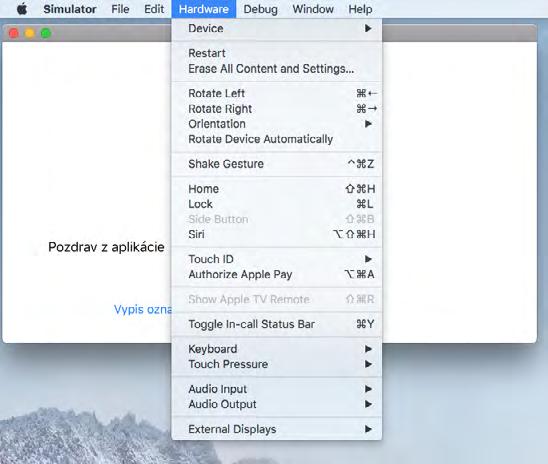
Task: Click the Pozdrav z aplikácie label
Action: pyautogui.click(x=106, y=247)
